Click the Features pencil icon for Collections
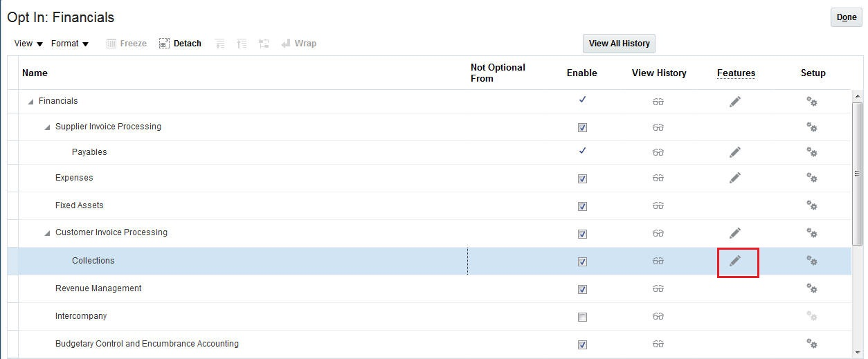 [735, 261]
